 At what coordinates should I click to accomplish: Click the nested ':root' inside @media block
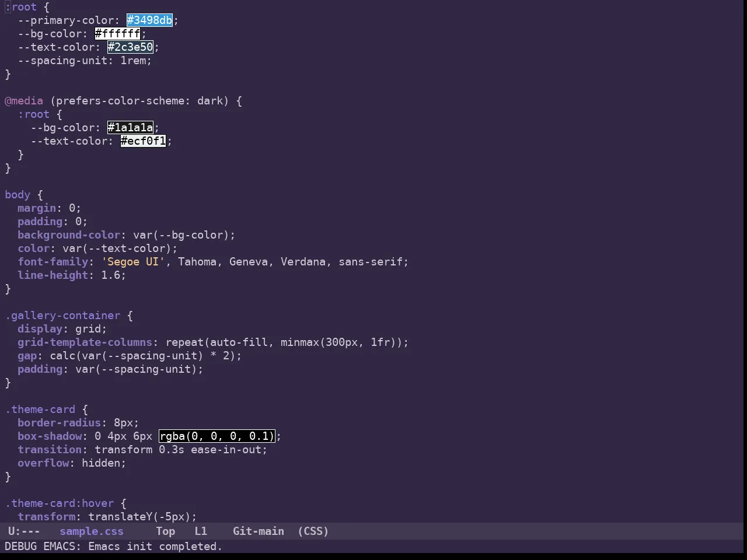(x=33, y=114)
